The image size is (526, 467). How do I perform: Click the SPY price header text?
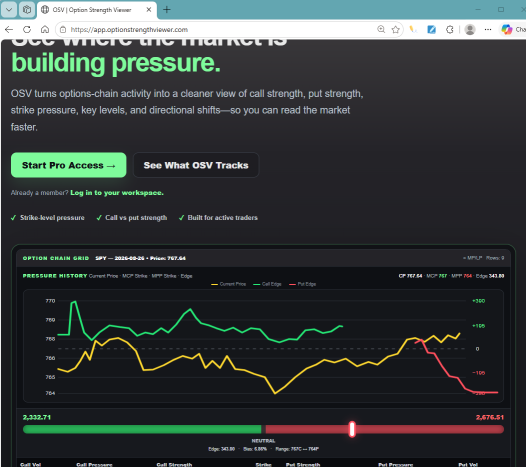pyautogui.click(x=140, y=258)
